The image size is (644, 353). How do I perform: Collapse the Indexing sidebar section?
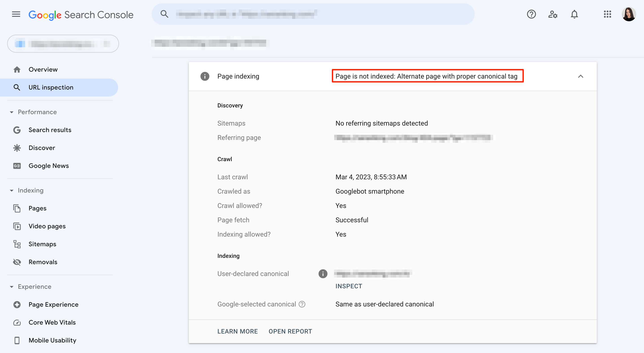[11, 191]
